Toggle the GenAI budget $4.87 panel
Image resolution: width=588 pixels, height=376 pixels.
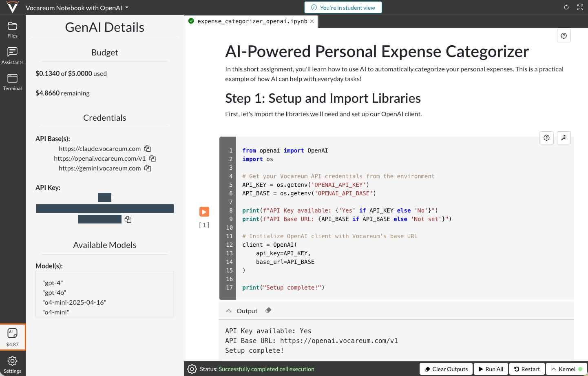(x=13, y=337)
